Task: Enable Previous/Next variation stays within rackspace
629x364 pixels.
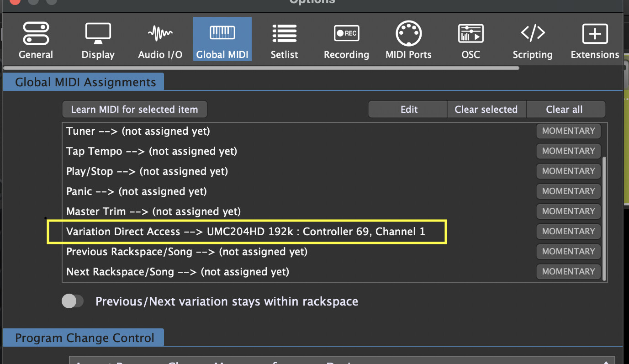Action: [x=73, y=301]
